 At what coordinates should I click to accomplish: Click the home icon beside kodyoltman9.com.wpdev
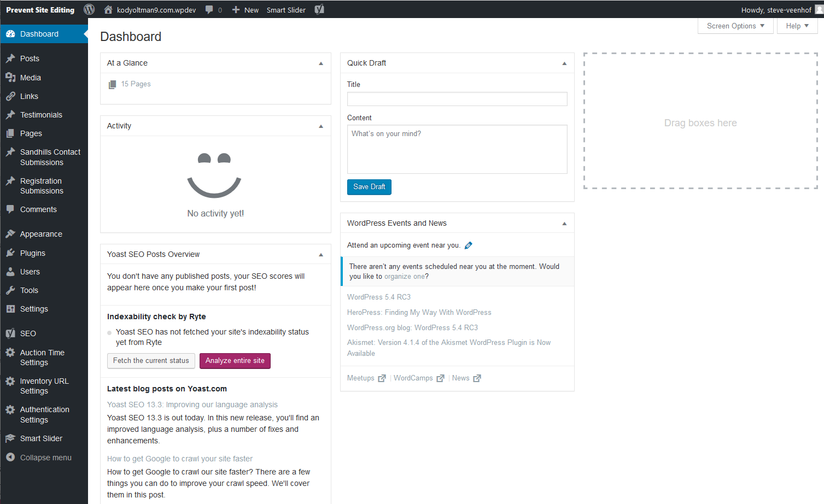pos(108,9)
